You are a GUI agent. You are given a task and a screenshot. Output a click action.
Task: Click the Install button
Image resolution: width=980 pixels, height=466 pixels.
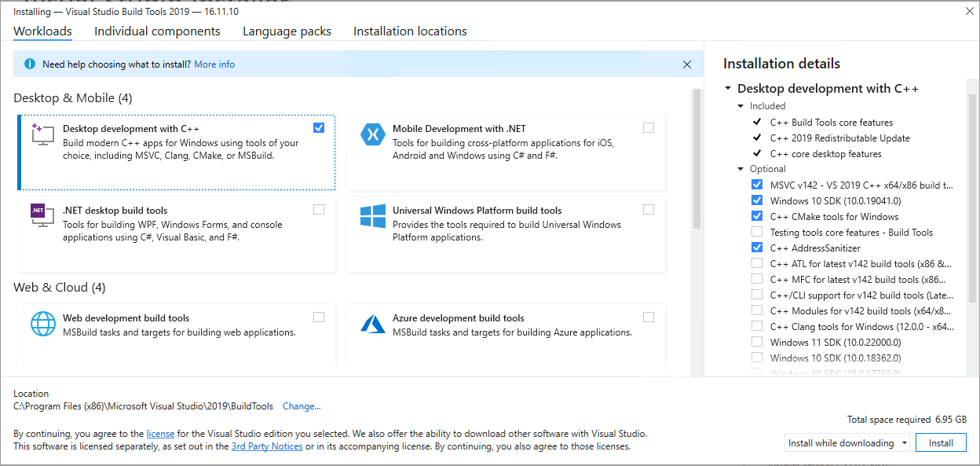(941, 442)
